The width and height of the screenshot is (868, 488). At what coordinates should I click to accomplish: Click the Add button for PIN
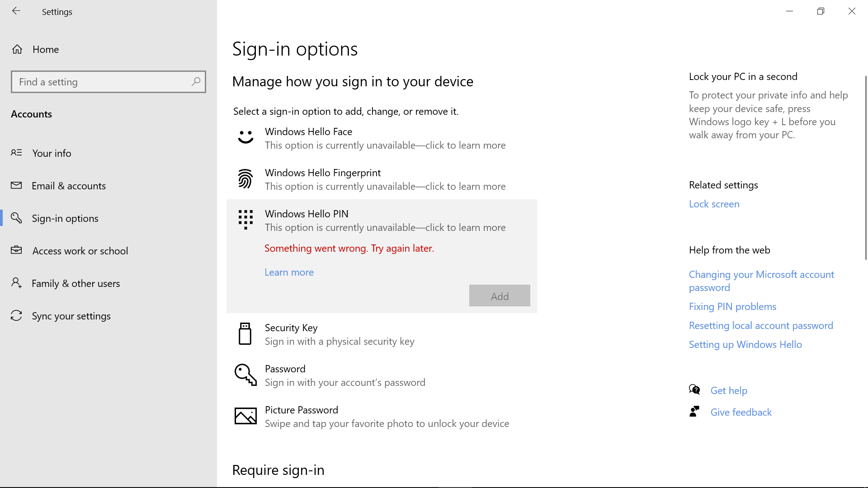[500, 296]
